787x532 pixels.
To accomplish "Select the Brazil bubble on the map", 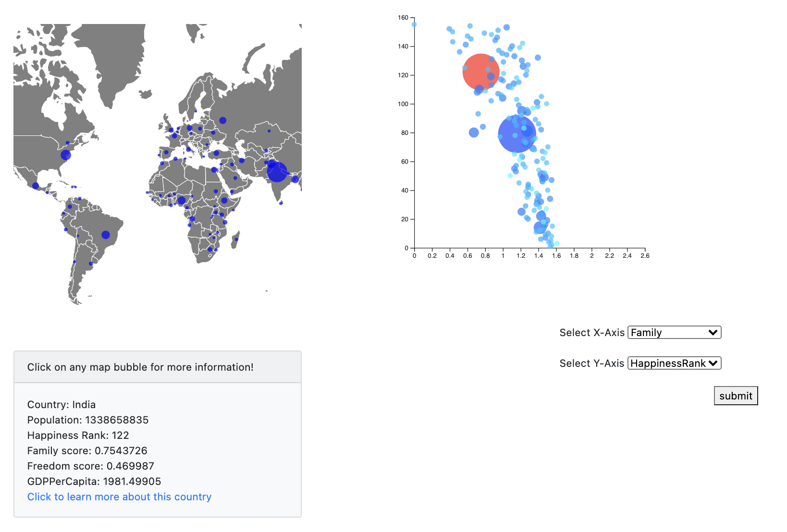I will [106, 235].
